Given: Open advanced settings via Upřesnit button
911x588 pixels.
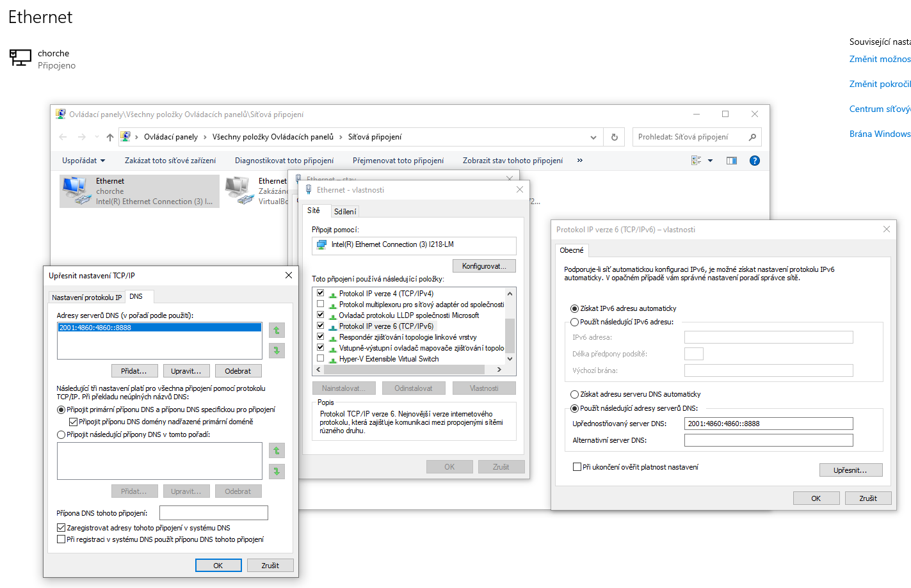Looking at the screenshot, I should (x=851, y=470).
